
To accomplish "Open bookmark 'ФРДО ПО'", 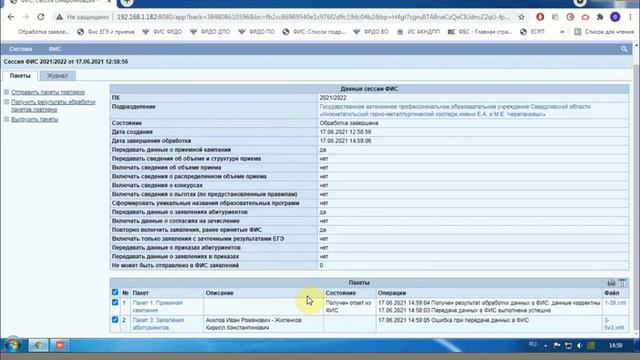I will tap(257, 31).
